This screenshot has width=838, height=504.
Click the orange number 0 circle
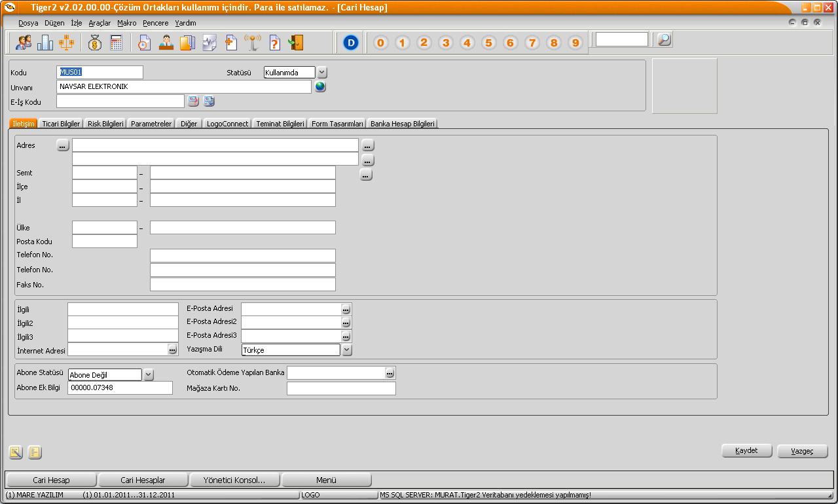click(x=380, y=43)
